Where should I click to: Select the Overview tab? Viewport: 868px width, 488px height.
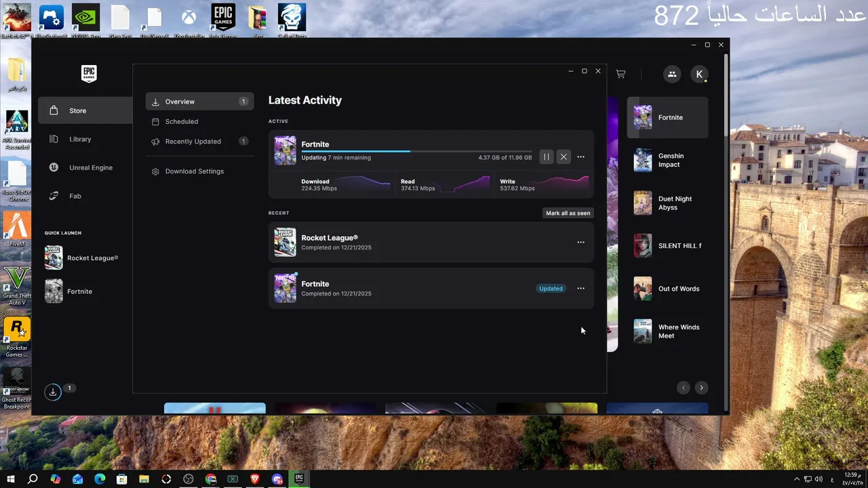click(199, 102)
